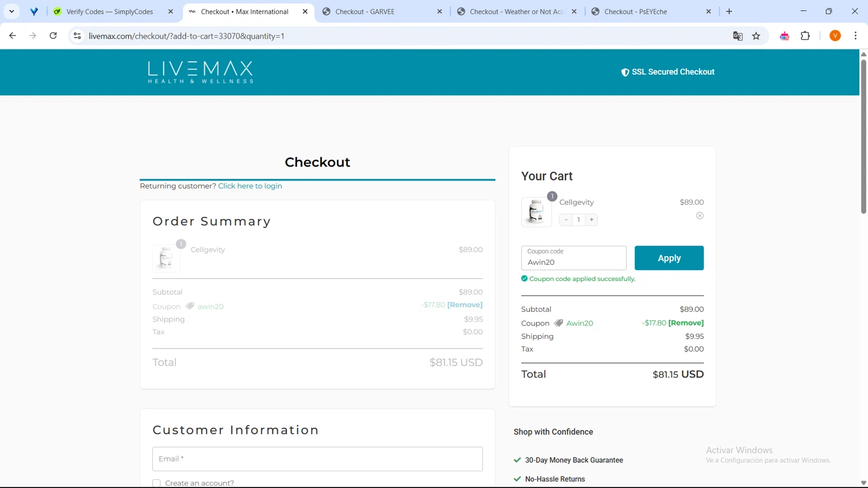
Task: Check the Create an account checkbox
Action: (156, 483)
